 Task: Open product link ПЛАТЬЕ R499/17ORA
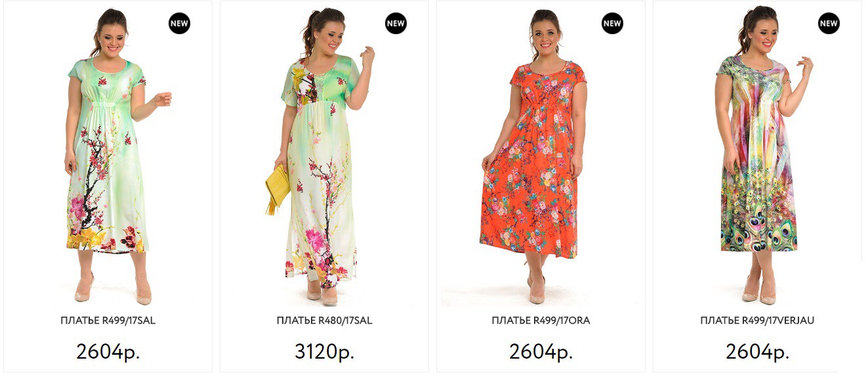click(541, 321)
